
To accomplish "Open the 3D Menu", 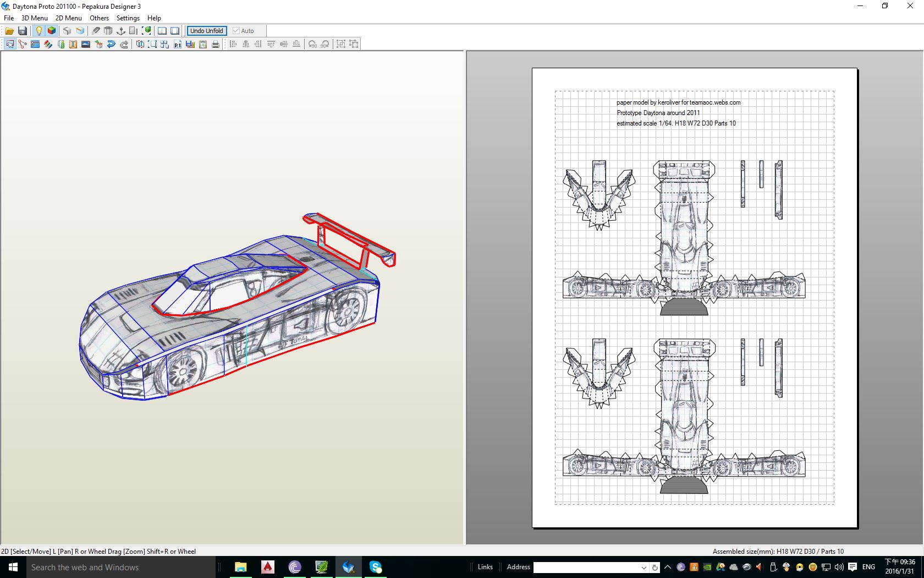I will [x=34, y=18].
